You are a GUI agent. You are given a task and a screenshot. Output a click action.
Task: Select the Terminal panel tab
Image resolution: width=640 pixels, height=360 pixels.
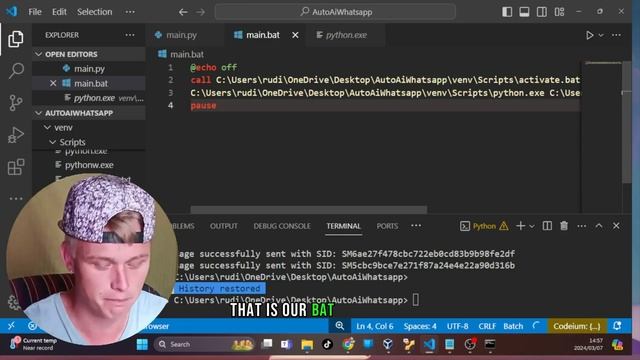(344, 226)
